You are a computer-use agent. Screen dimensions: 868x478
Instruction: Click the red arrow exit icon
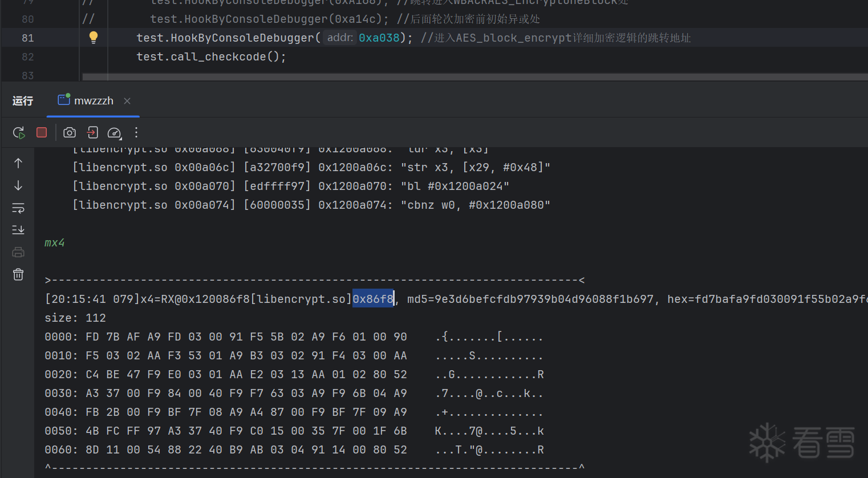coord(92,132)
